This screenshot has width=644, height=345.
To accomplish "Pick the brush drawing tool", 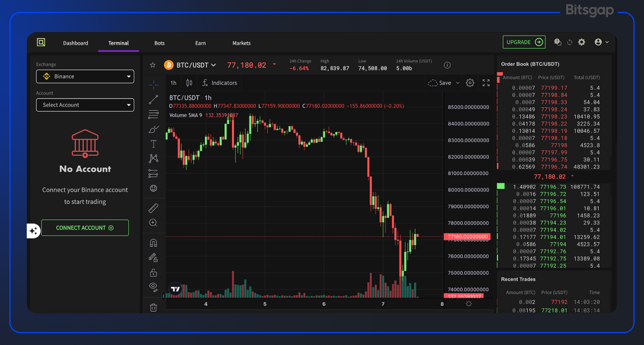I will (154, 129).
